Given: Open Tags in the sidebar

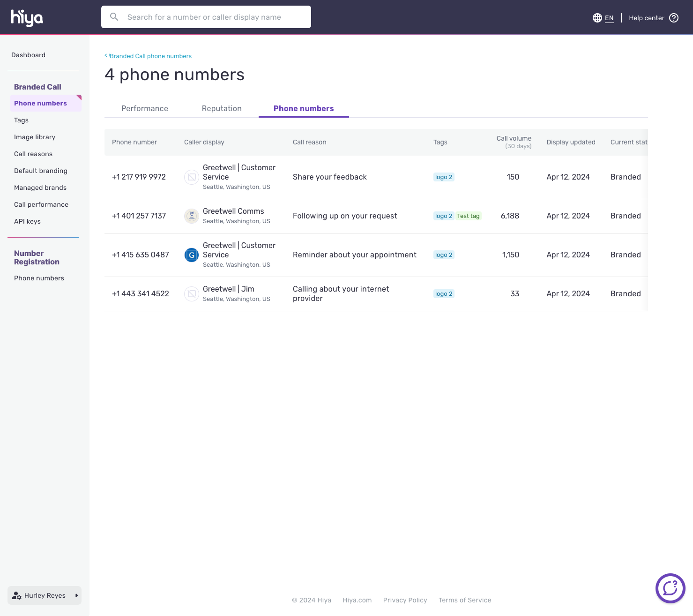Looking at the screenshot, I should pos(21,120).
